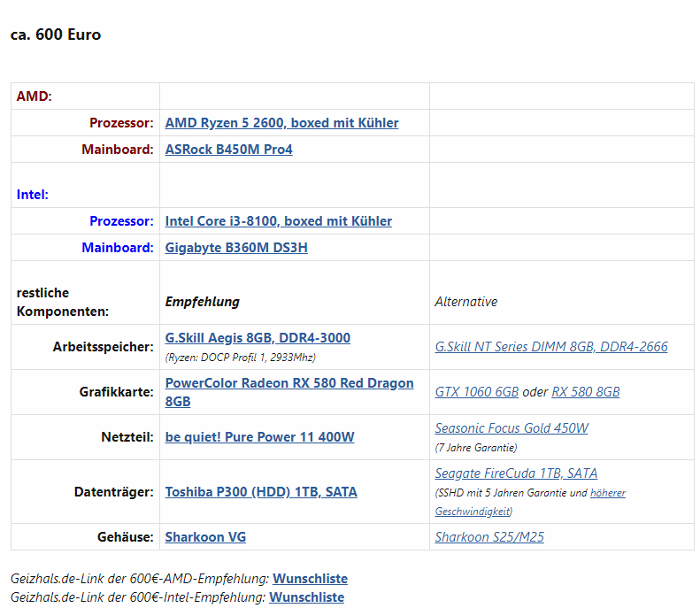Screen dimensions: 700x608
Task: Click the 'Netzteil:' row label
Action: pos(127,437)
